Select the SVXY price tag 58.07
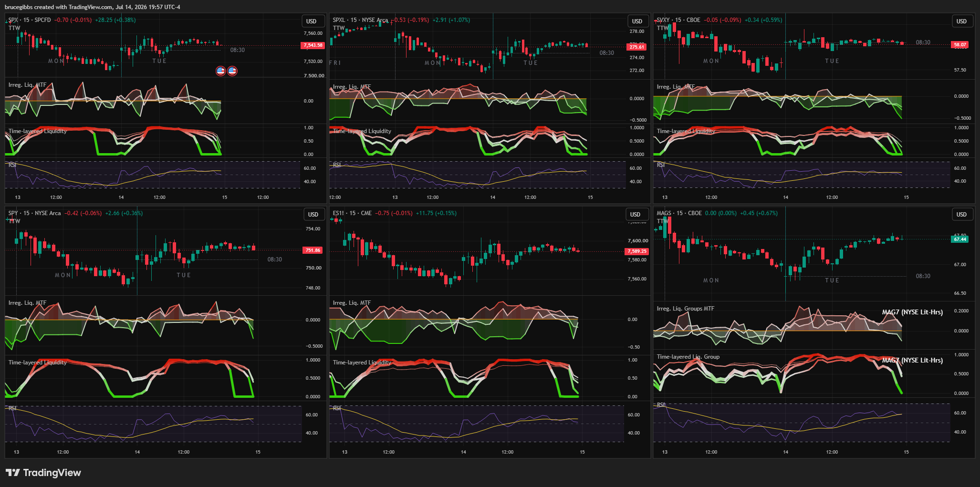The image size is (980, 487). click(x=959, y=45)
